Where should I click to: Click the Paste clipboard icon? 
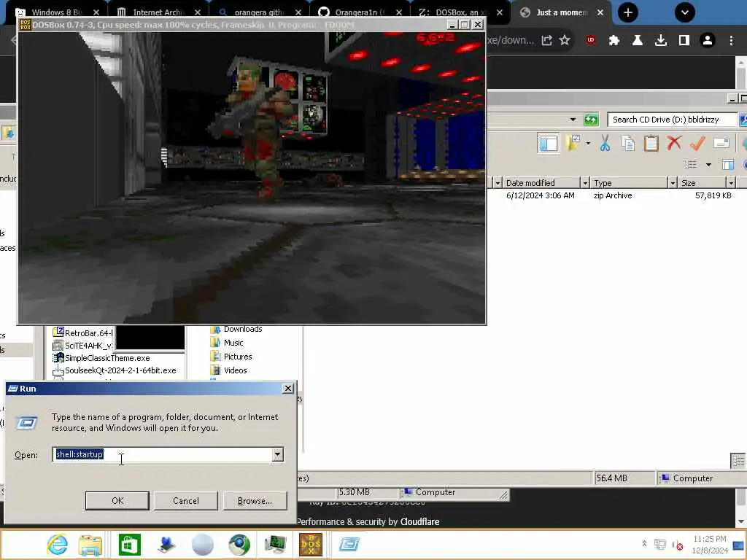point(651,143)
